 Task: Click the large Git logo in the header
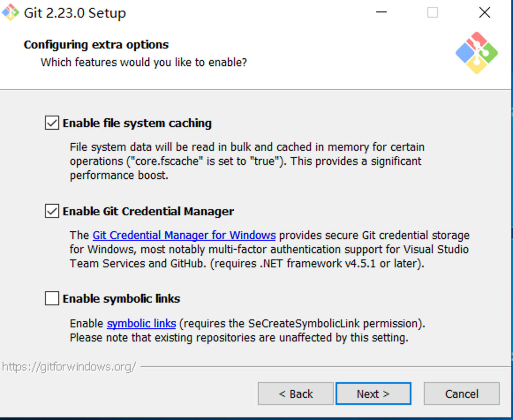click(476, 52)
